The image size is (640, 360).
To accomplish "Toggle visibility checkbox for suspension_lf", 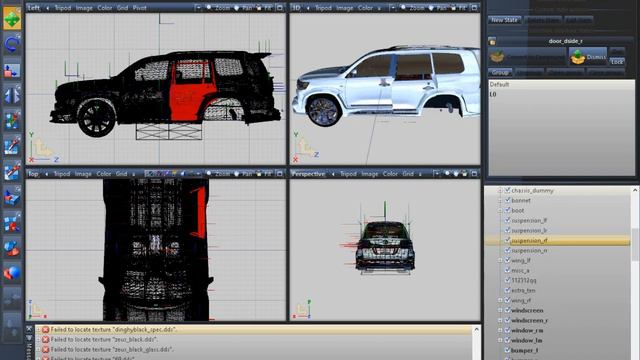I will coord(507,220).
